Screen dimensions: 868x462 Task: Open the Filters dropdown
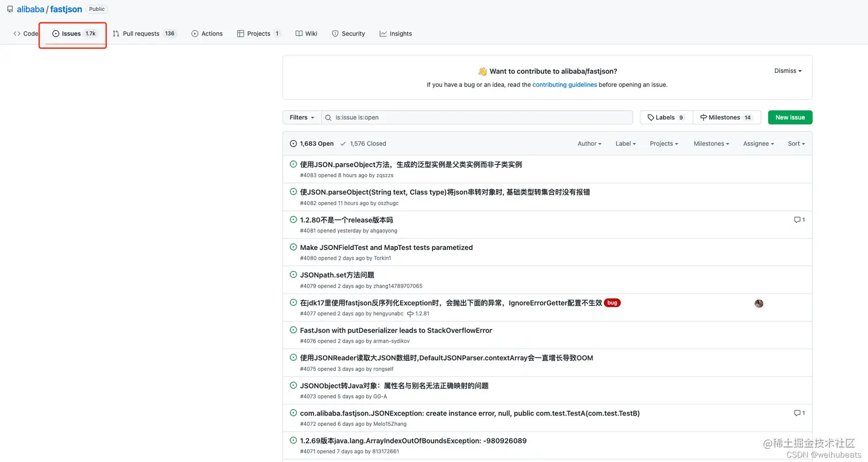click(x=302, y=117)
